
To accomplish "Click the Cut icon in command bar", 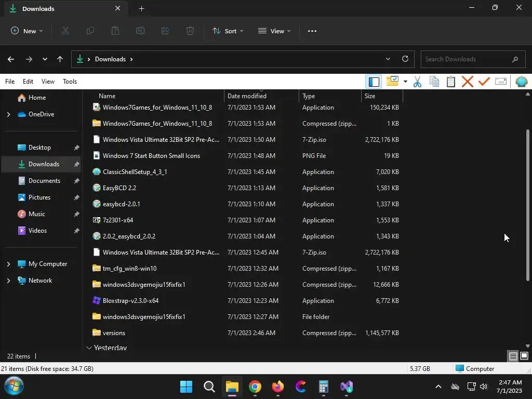I will tap(65, 31).
